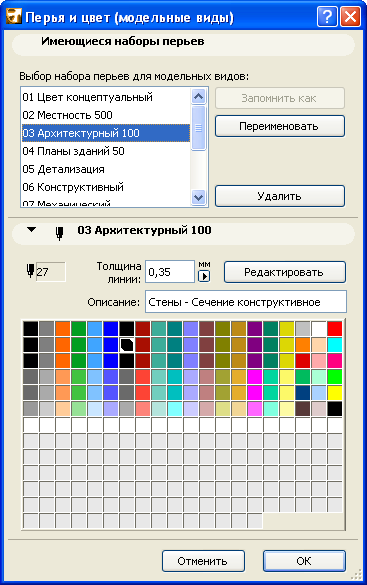This screenshot has height=585, width=367.
Task: Pick the dark brown pen swatch
Action: (303, 409)
